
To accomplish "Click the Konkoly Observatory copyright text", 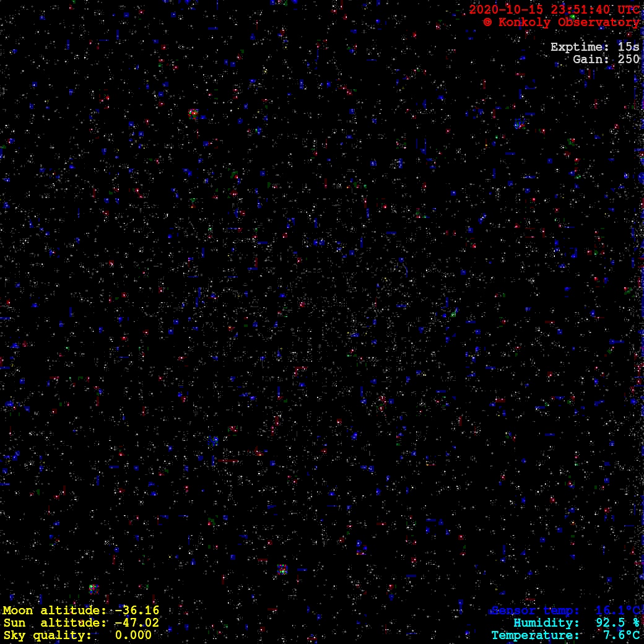I will tap(562, 22).
